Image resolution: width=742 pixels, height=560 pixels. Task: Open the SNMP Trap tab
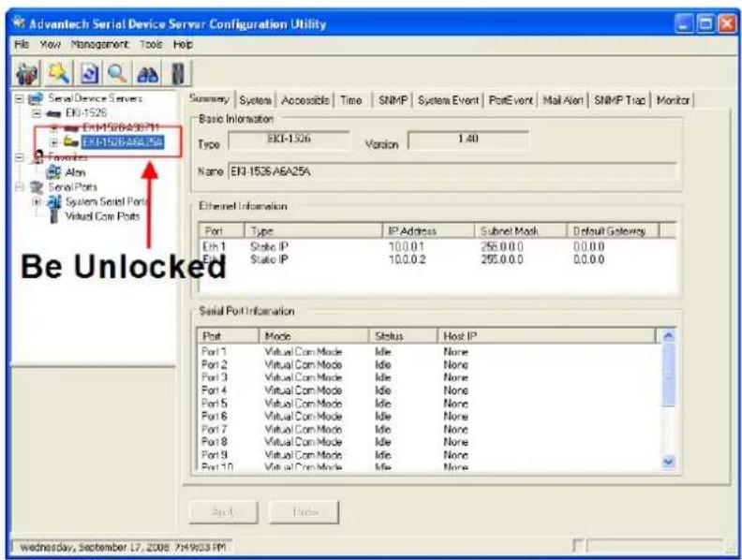click(x=620, y=100)
